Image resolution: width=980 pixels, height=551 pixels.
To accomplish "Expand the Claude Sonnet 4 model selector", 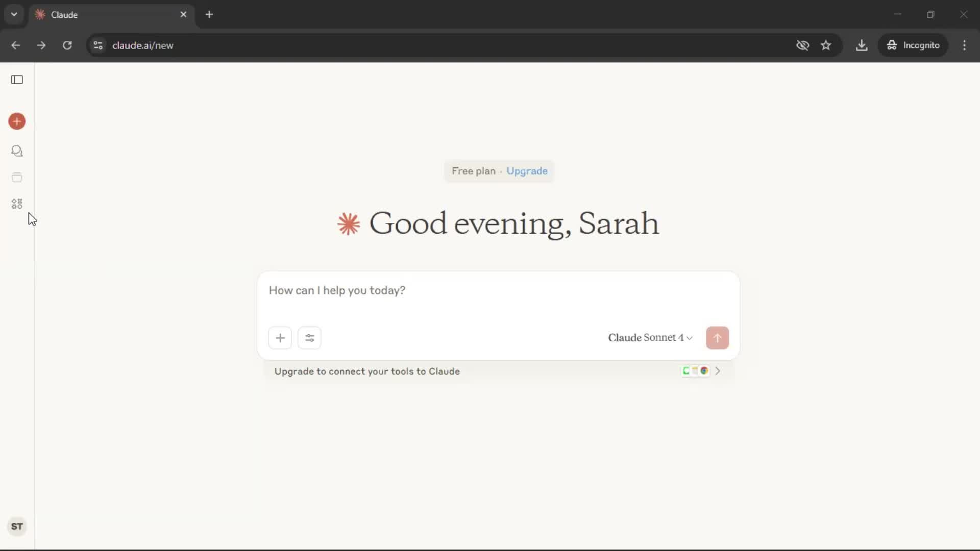I will (x=650, y=338).
